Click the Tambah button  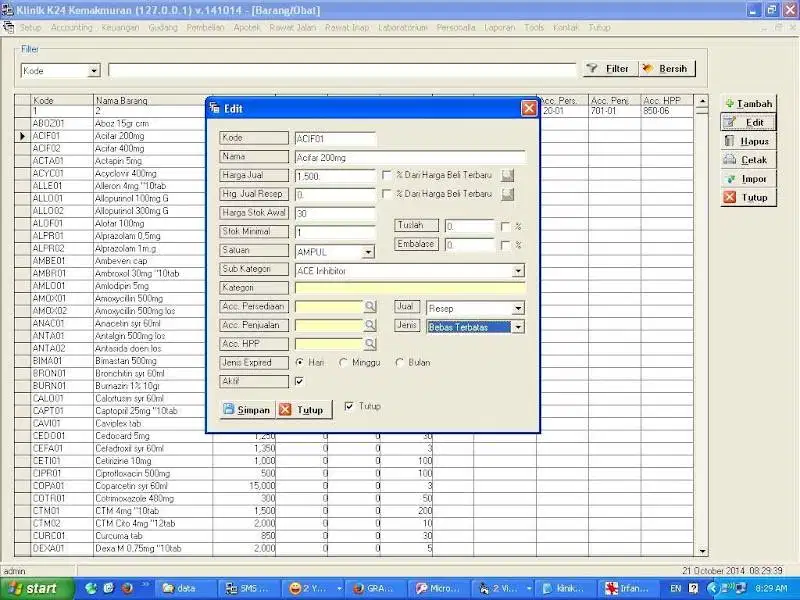pos(748,104)
